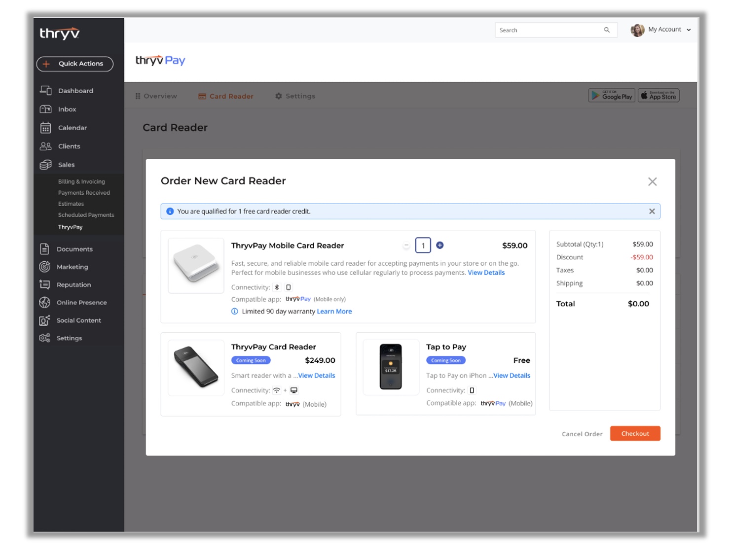Screen dimensions: 732x560
Task: Switch to the Overview tab
Action: pos(156,96)
